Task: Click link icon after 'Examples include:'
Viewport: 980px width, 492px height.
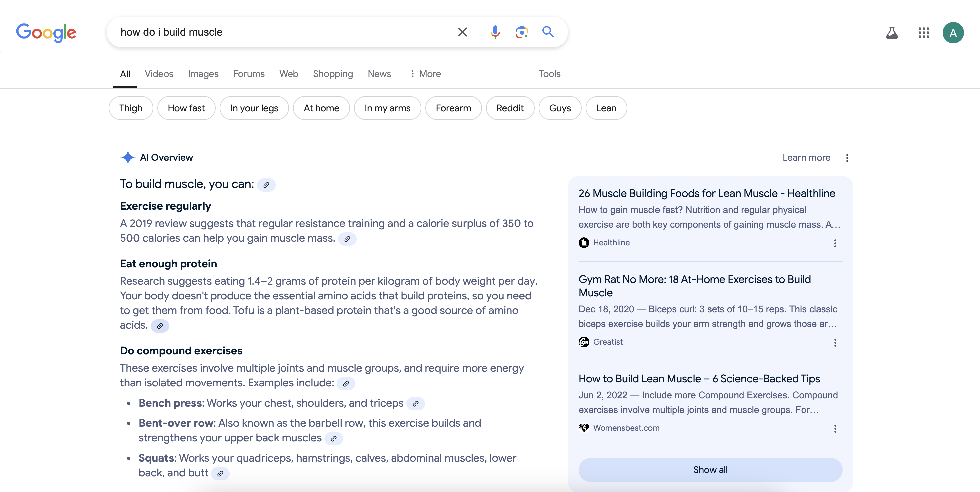Action: 346,384
